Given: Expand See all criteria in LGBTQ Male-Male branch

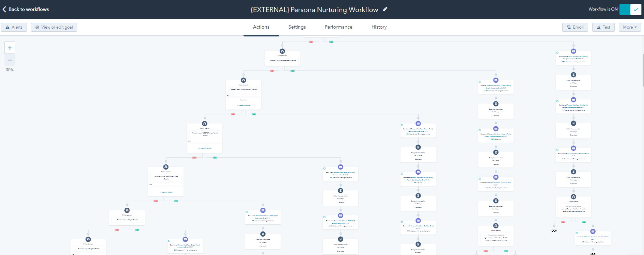Looking at the screenshot, I should [166, 192].
